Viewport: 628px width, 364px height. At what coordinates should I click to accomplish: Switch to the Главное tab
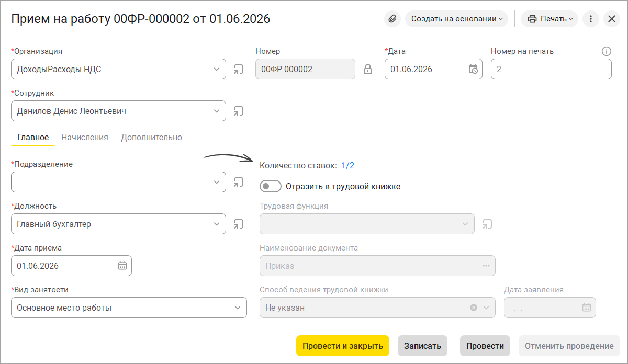tap(33, 137)
